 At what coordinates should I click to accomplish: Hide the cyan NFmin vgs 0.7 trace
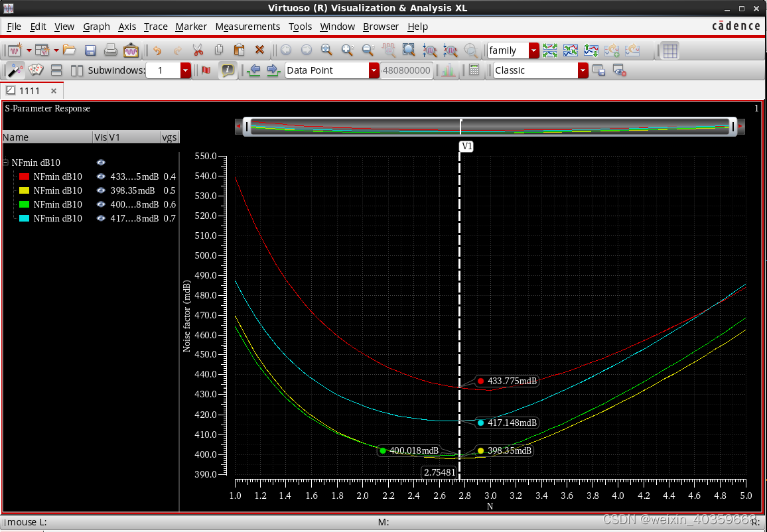[x=101, y=218]
